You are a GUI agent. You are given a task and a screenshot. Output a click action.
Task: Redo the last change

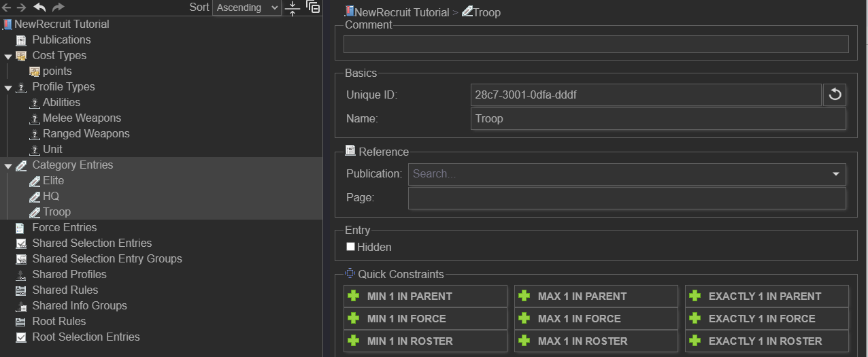click(x=58, y=7)
